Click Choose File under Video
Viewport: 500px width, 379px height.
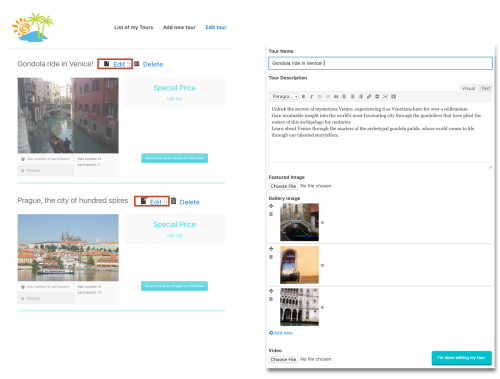tap(283, 359)
